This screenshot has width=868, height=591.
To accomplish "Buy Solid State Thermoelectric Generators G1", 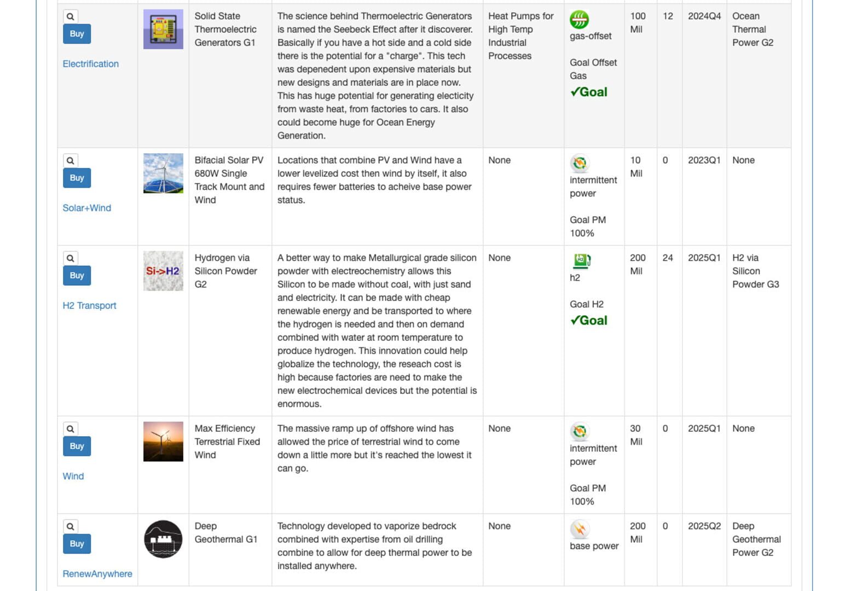I will [77, 34].
